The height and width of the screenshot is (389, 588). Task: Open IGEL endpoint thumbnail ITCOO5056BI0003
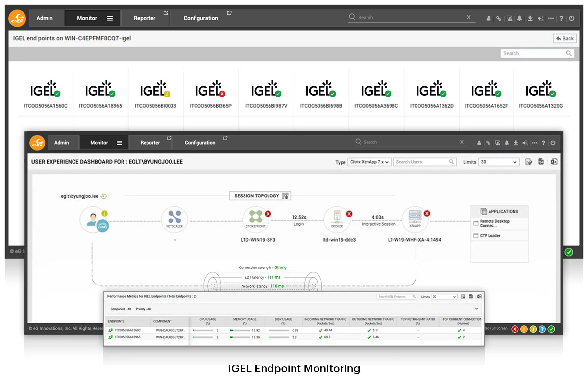155,94
